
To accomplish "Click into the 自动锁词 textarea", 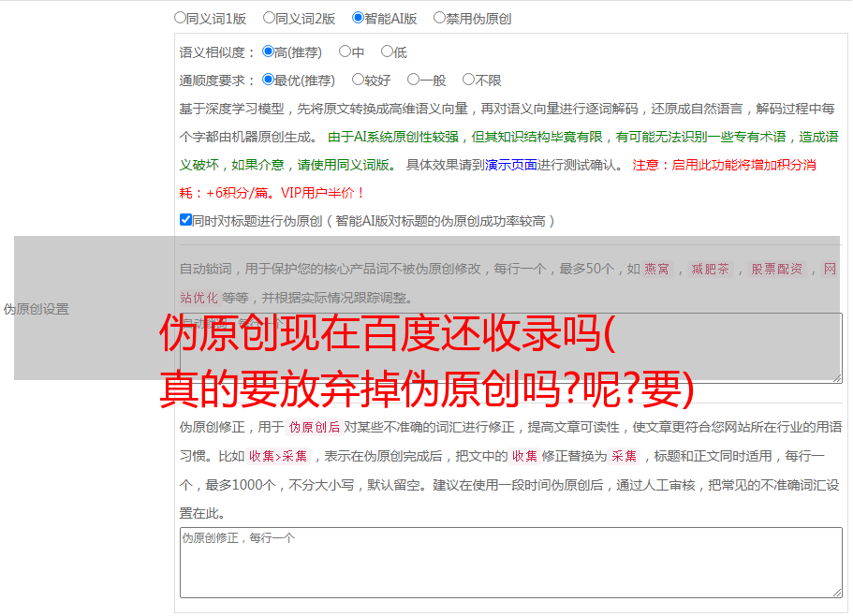I will (x=511, y=348).
